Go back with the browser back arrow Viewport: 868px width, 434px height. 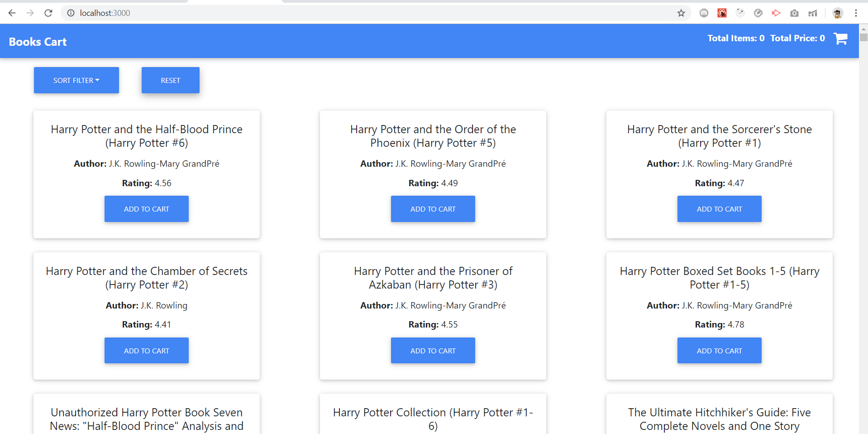pos(12,13)
